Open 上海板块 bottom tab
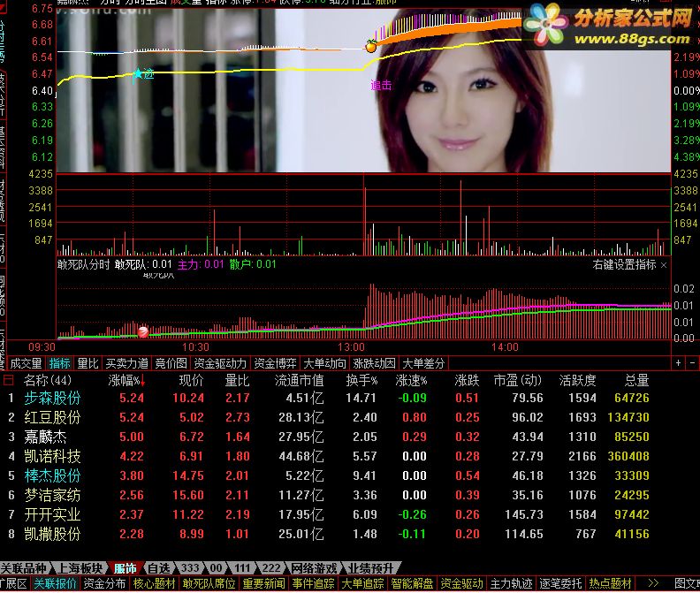700x593 pixels. [x=80, y=568]
